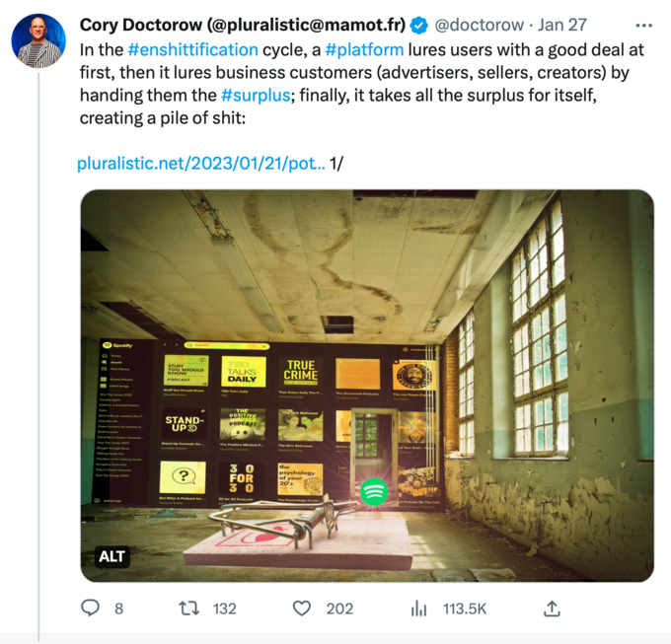Click the 202 likes count
The height and width of the screenshot is (644, 671).
click(x=339, y=608)
